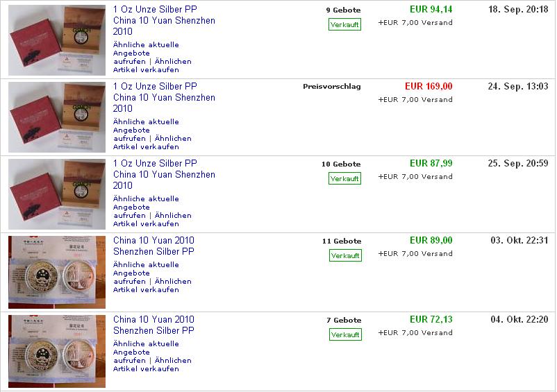Open thumbnail of the EUR 89,00 listing

57,272
